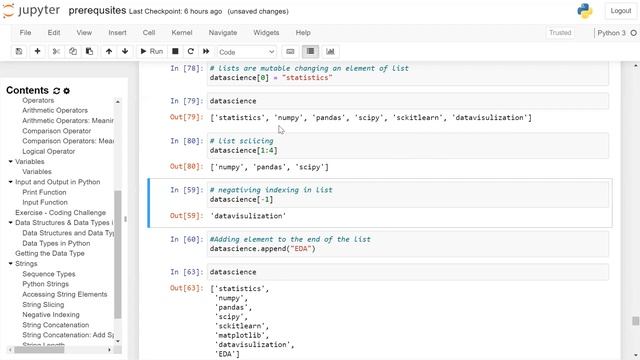Image resolution: width=640 pixels, height=360 pixels.
Task: Open the Navigate menu
Action: click(x=223, y=33)
